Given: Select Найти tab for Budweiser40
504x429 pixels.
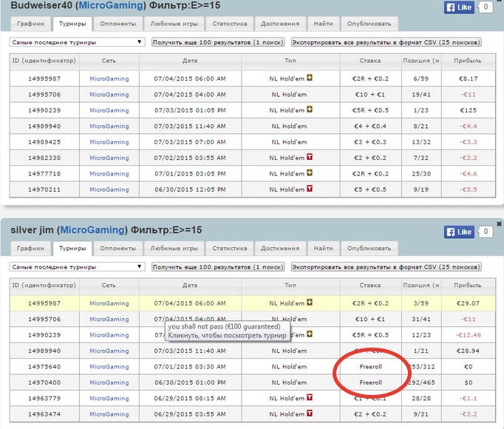Looking at the screenshot, I should click(x=324, y=24).
